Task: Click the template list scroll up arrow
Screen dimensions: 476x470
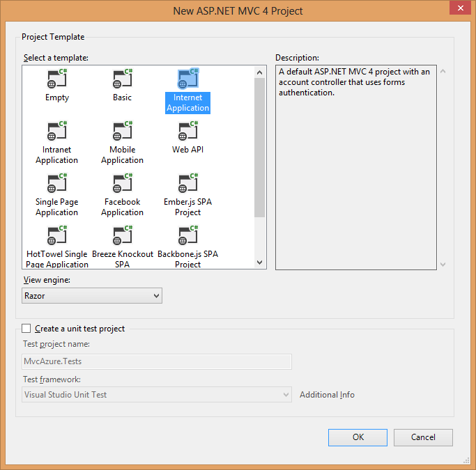Action: (259, 72)
